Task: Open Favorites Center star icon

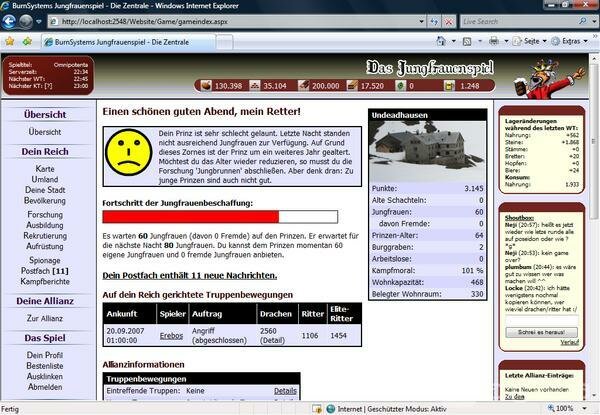Action: pos(10,41)
